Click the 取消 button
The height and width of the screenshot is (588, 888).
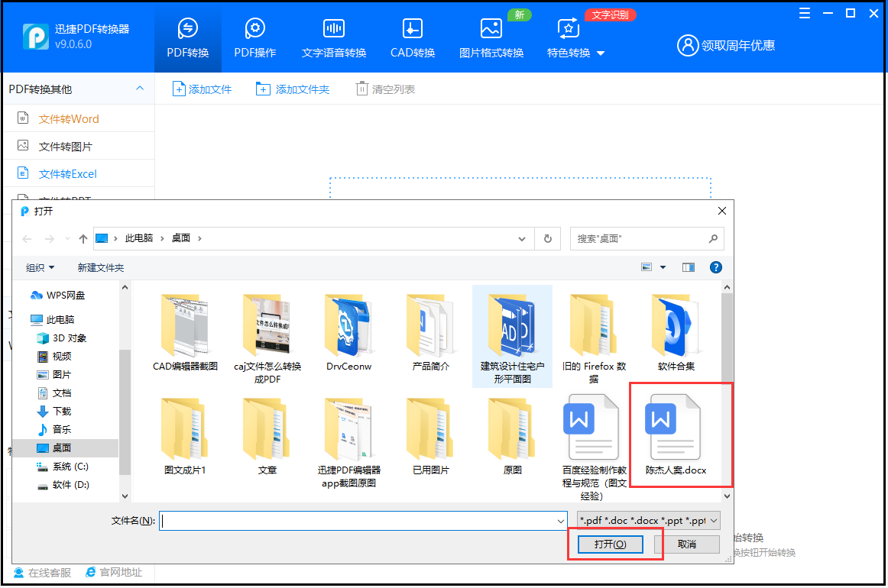[687, 544]
